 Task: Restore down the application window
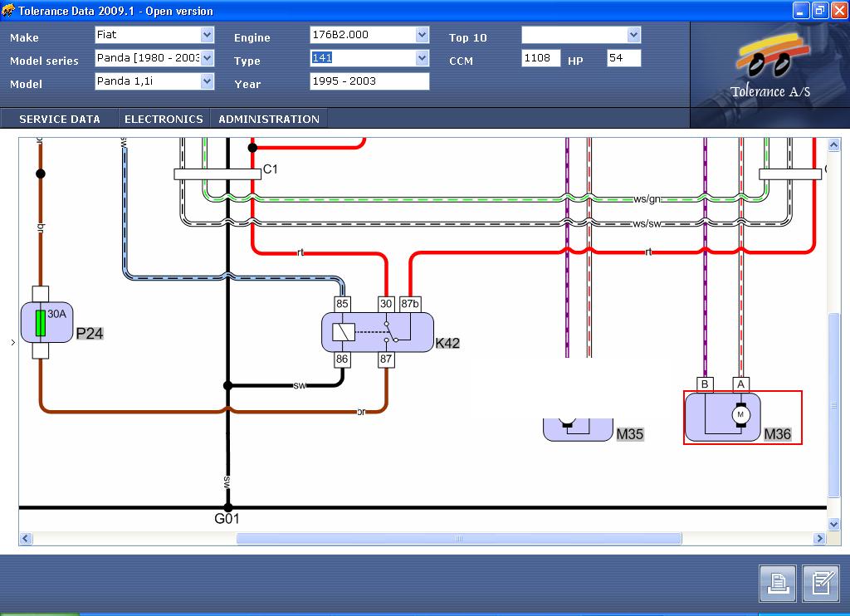pos(820,10)
